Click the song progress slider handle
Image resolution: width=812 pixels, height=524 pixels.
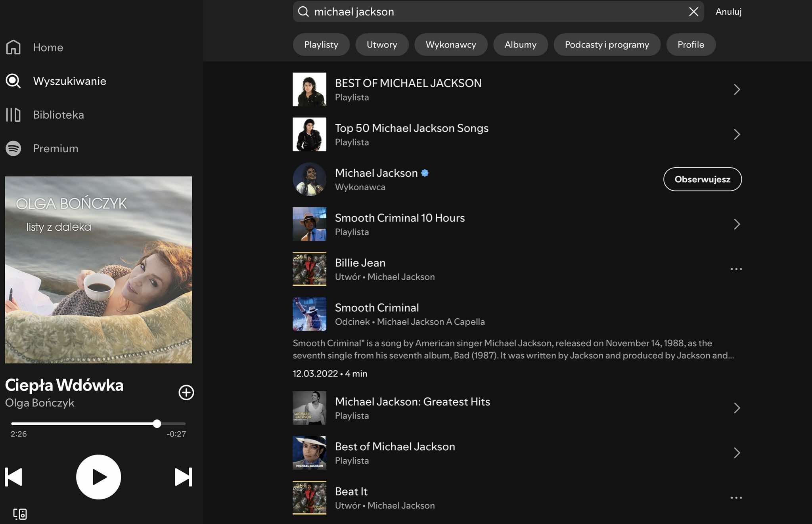tap(157, 424)
